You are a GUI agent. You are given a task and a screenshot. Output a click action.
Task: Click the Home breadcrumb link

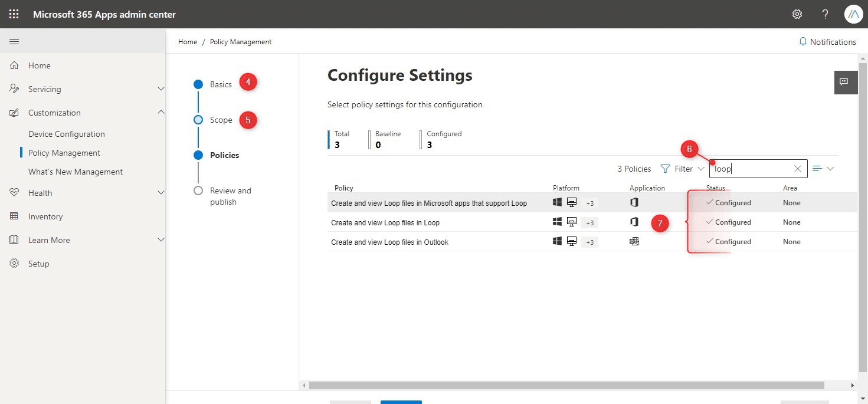(188, 42)
